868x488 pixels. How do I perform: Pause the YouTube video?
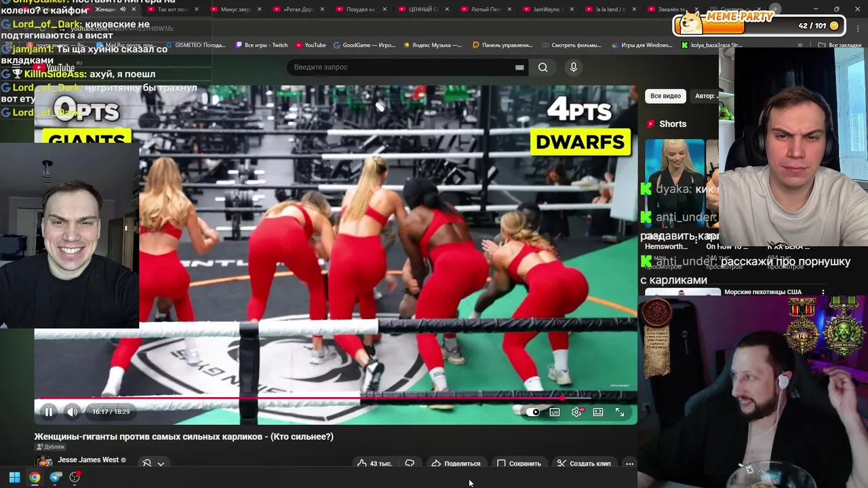tap(49, 412)
